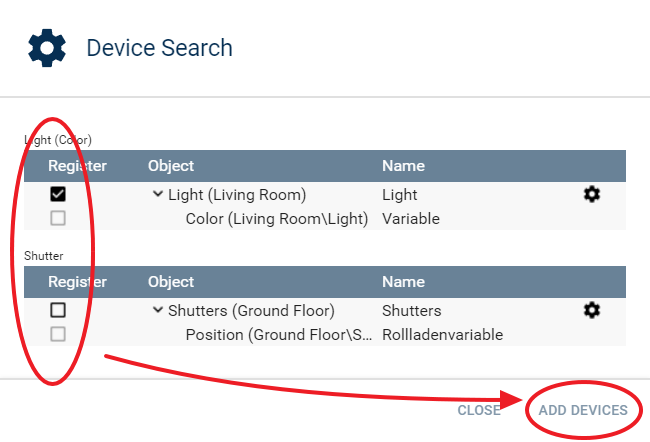Click the Rollladenvariable name cell
This screenshot has height=442, width=650.
click(x=442, y=334)
